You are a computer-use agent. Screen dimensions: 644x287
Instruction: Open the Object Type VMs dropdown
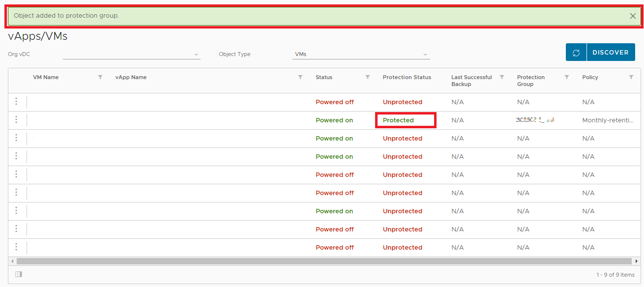point(361,54)
